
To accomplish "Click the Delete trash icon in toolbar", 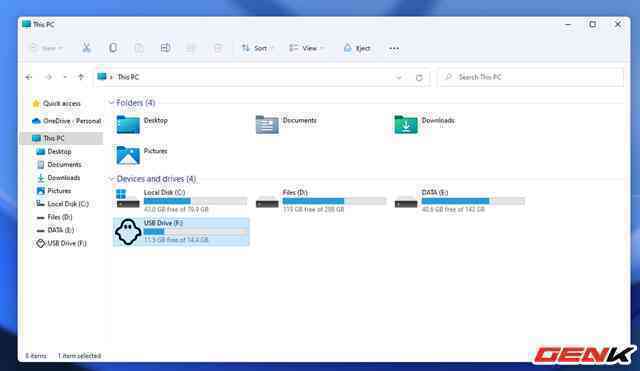I will coord(218,48).
